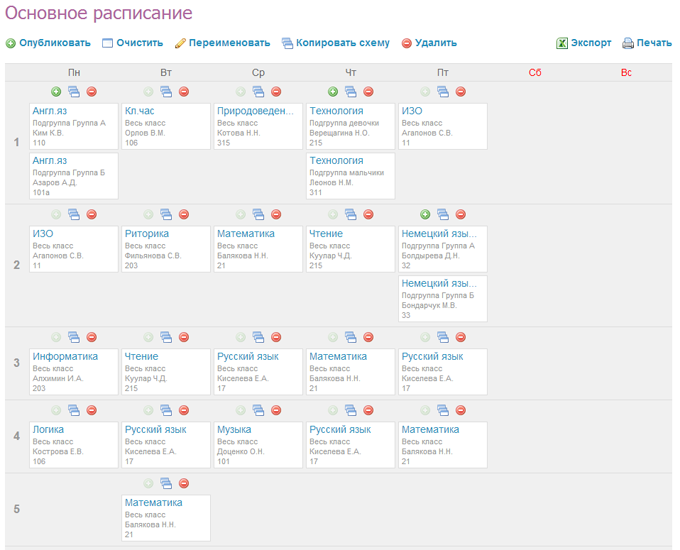Click red delete icon above Friday Немецкий язык
This screenshot has height=550, width=680.
461,214
